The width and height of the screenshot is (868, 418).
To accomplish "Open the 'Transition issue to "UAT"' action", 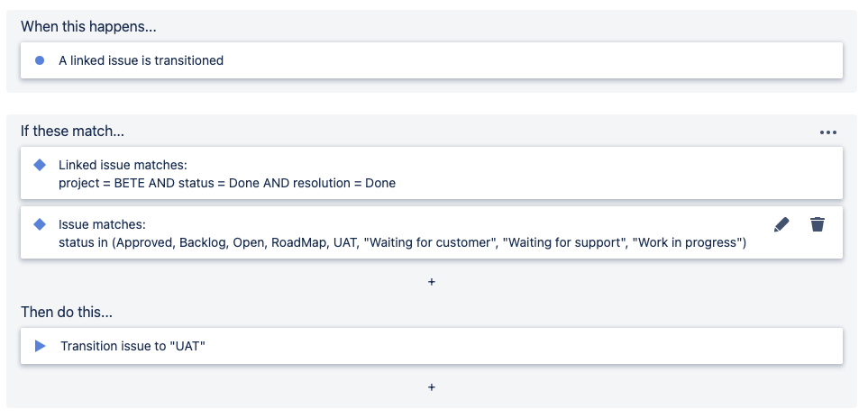I will point(133,346).
